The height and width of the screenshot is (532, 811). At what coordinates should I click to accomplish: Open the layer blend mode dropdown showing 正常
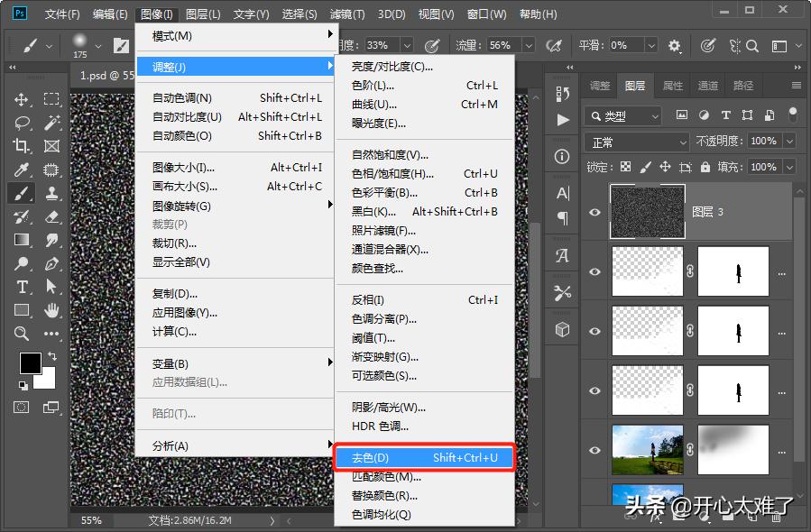[636, 142]
